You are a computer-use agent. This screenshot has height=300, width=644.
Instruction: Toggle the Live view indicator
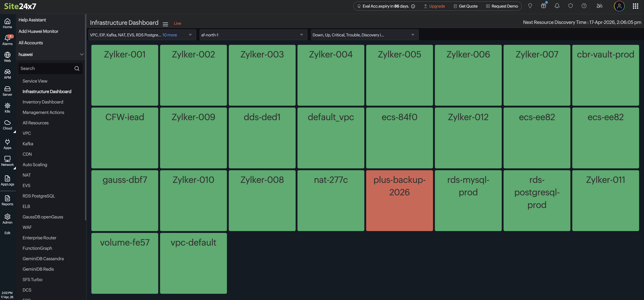tap(178, 23)
